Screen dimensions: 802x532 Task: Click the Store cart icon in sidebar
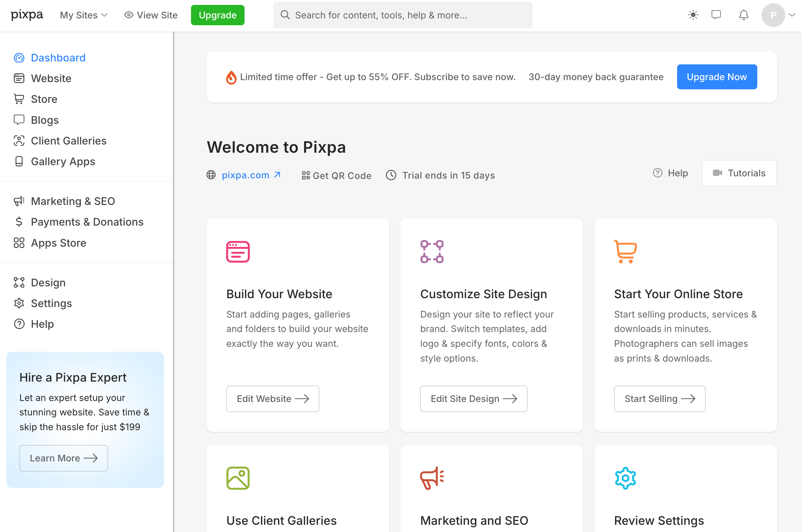[x=19, y=99]
